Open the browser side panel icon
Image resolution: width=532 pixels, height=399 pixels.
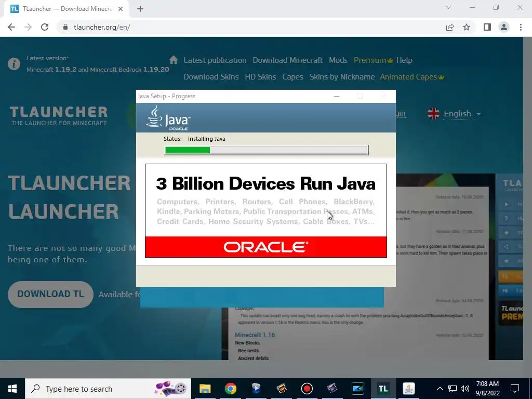(x=487, y=27)
